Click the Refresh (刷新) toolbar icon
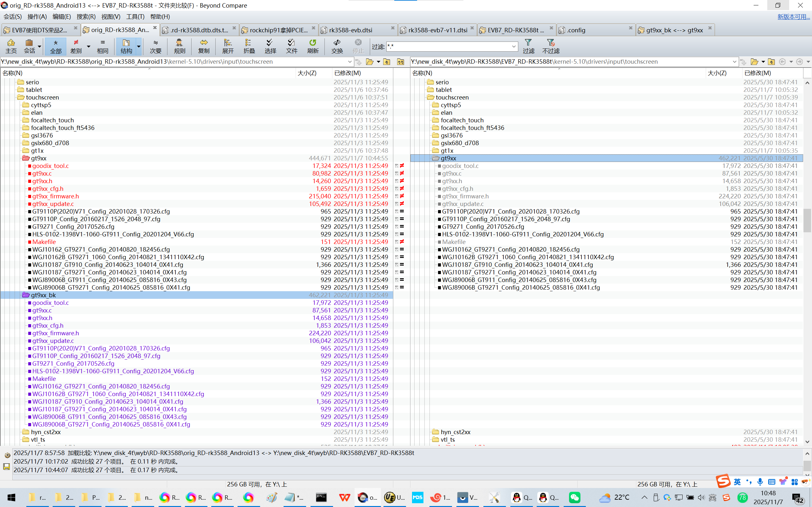 (x=313, y=46)
